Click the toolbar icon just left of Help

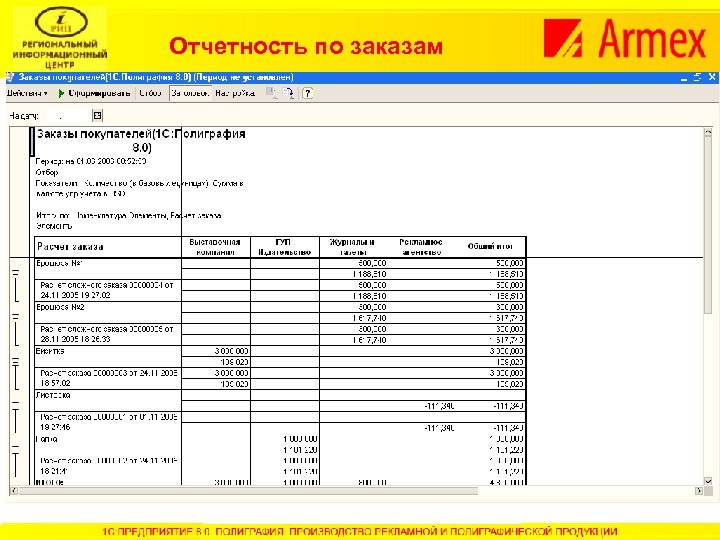(288, 93)
